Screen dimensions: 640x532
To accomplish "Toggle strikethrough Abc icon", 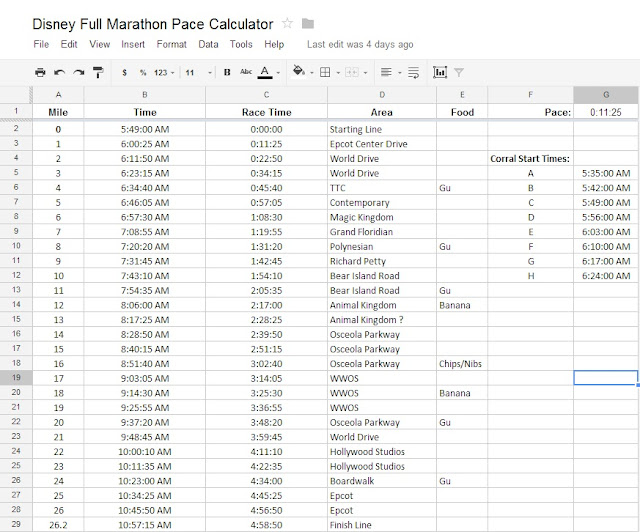I will [246, 72].
